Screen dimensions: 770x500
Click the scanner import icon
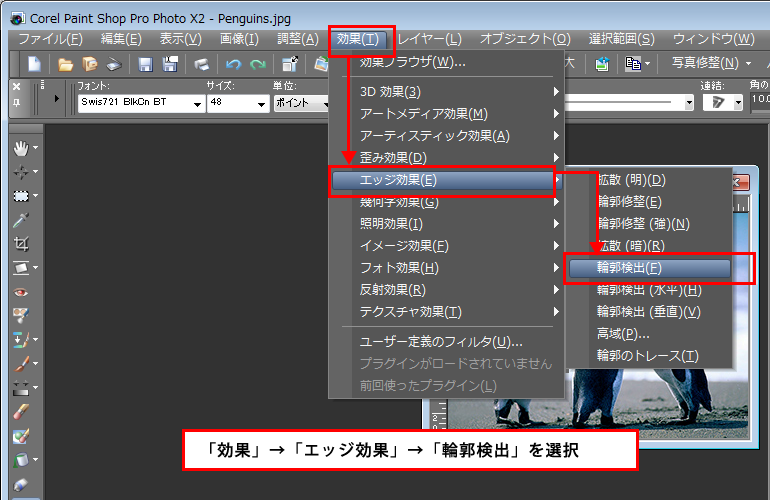click(x=114, y=64)
